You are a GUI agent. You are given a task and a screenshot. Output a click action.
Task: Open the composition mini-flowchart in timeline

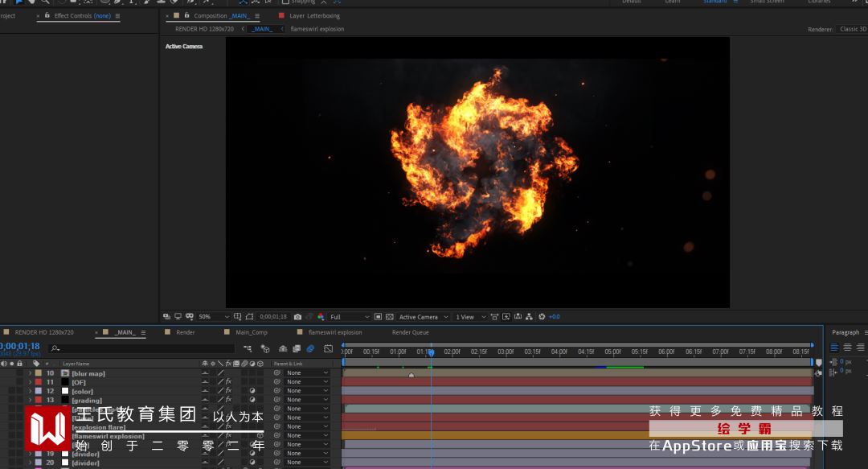248,348
